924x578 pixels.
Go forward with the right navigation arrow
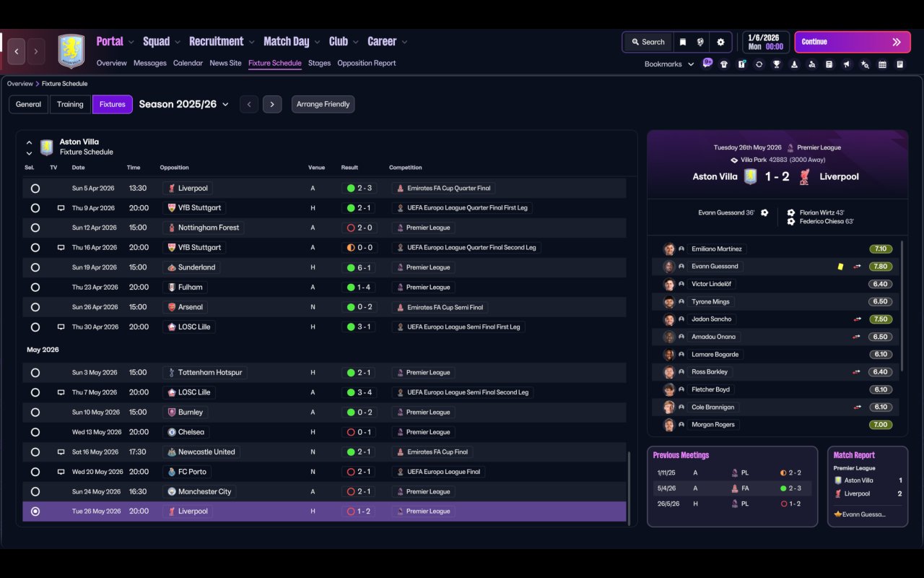pyautogui.click(x=35, y=51)
